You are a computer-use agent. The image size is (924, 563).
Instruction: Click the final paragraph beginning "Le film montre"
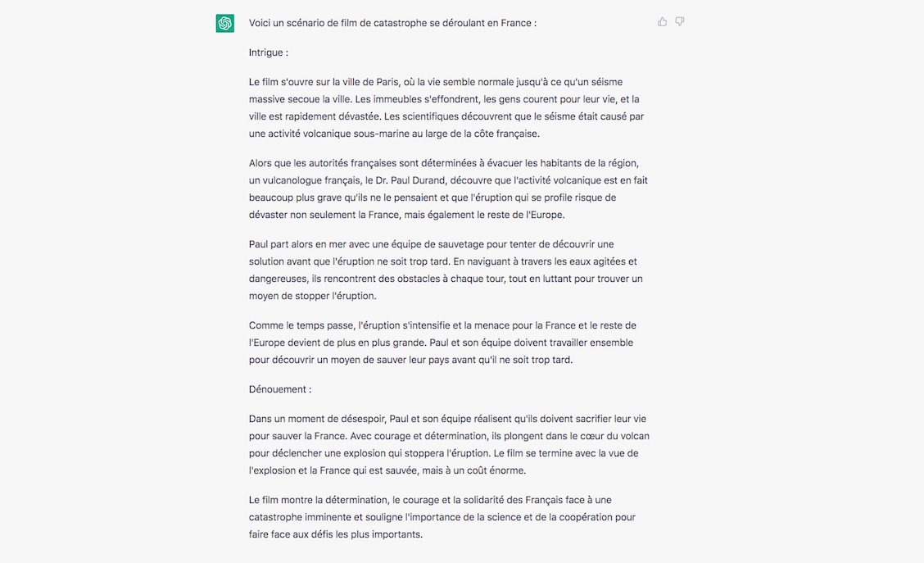(442, 517)
